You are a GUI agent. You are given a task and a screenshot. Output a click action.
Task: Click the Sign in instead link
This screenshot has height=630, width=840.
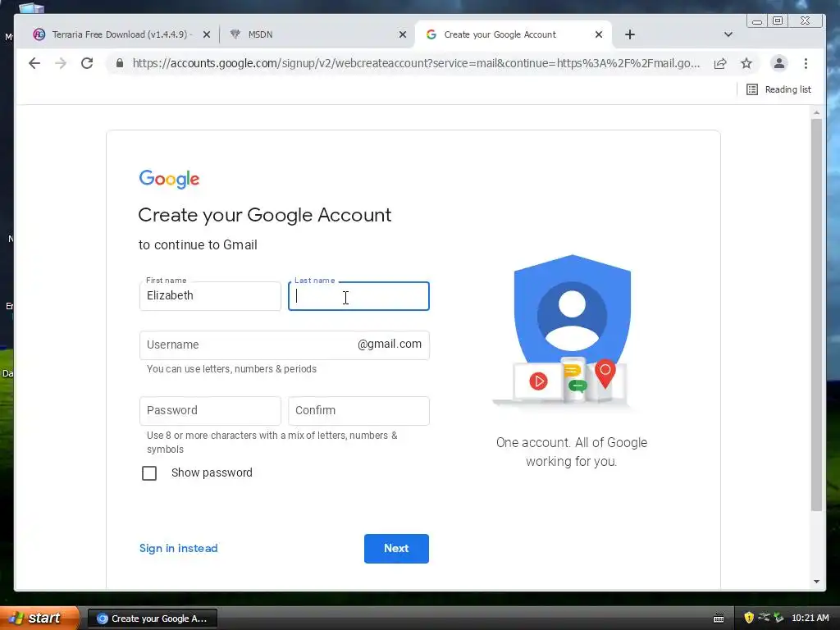pyautogui.click(x=178, y=548)
